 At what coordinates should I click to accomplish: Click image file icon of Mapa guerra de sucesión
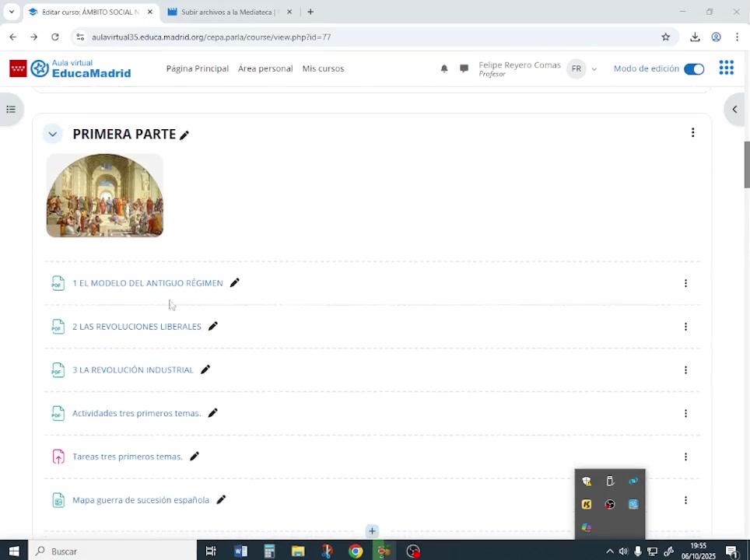coord(58,500)
